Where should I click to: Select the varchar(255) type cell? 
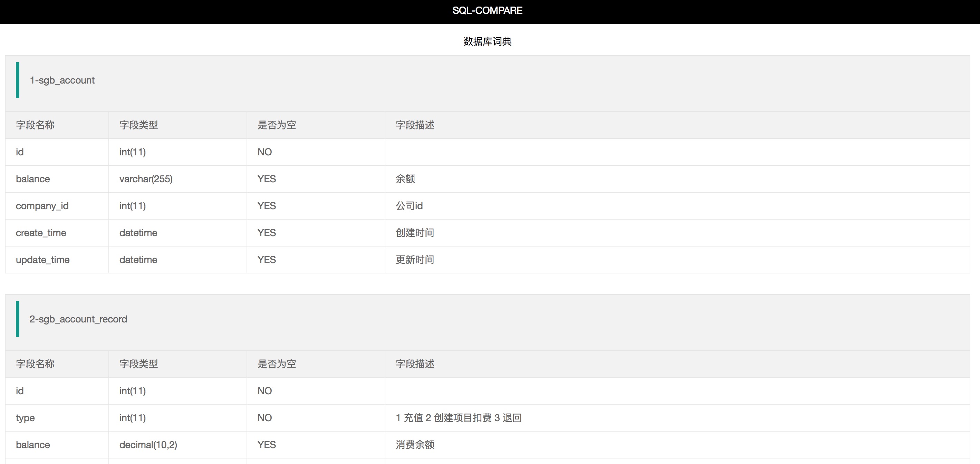point(146,179)
